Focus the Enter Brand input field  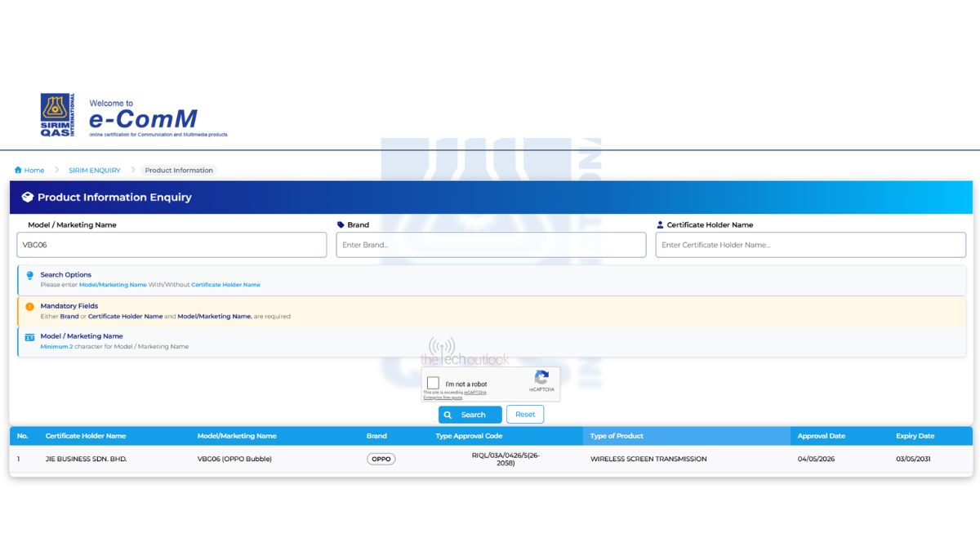coord(491,245)
